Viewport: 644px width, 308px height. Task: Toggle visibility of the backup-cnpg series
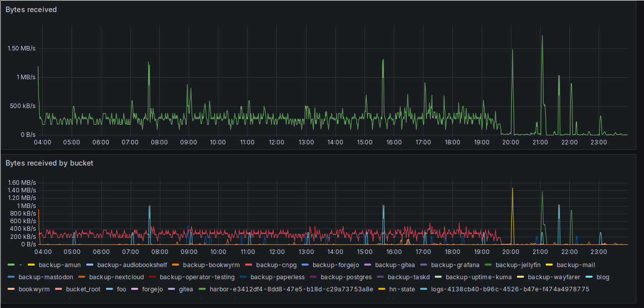(x=275, y=265)
